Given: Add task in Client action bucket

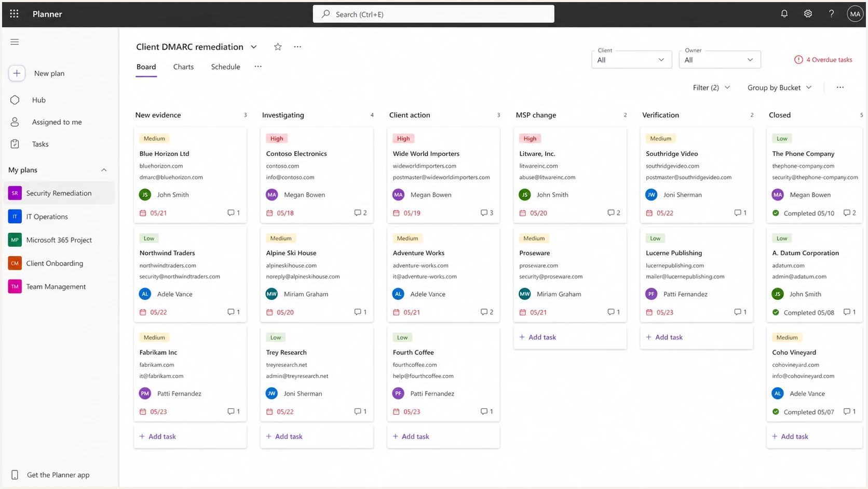Looking at the screenshot, I should click(443, 437).
